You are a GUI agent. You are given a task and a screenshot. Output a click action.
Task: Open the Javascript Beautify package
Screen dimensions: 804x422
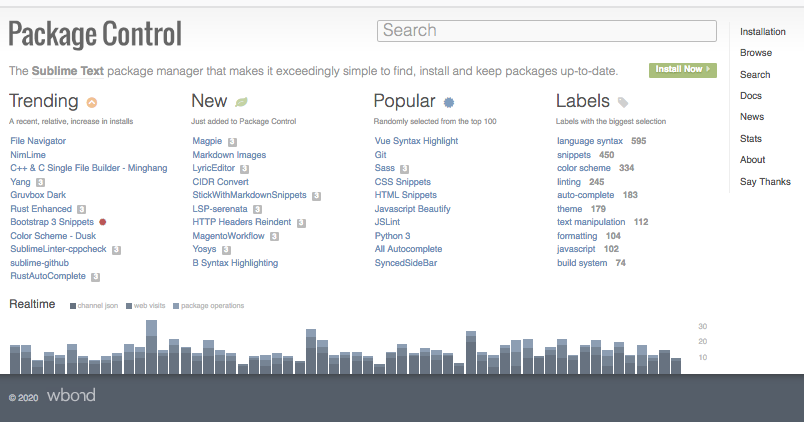[x=412, y=209]
